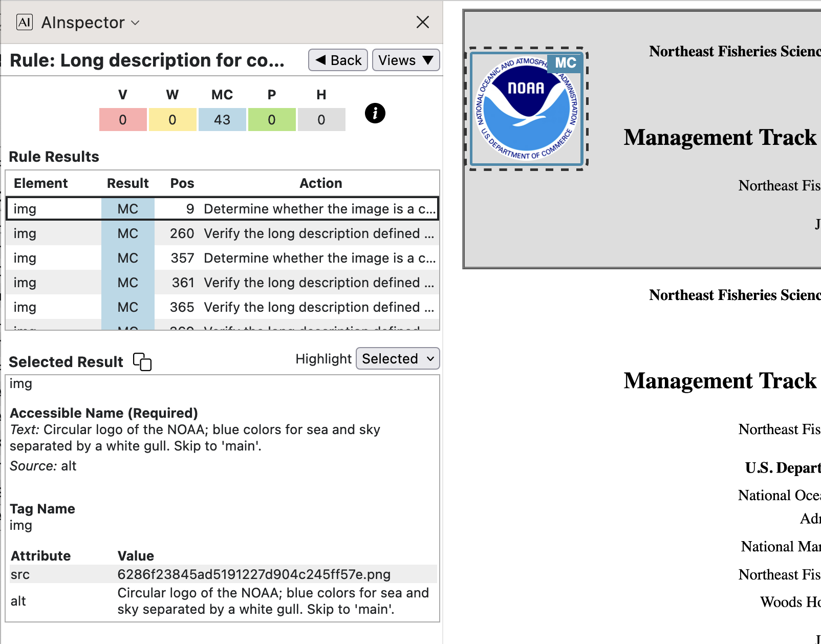This screenshot has width=821, height=644.
Task: Open the Highlight Selected dropdown
Action: tap(398, 359)
